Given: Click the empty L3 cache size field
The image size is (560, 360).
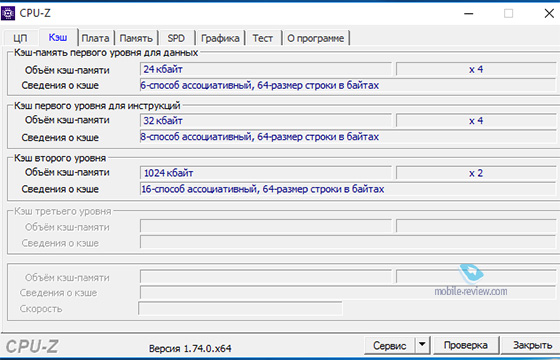Looking at the screenshot, I should click(x=266, y=226).
